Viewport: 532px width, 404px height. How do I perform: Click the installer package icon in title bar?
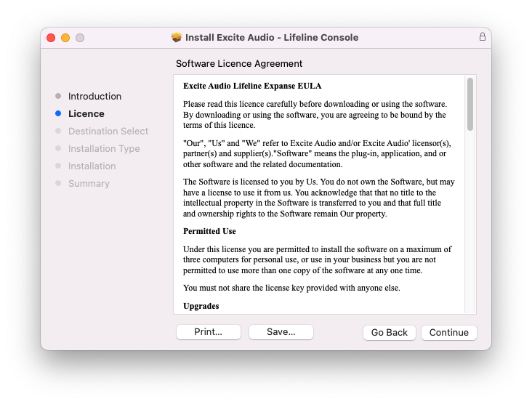[177, 37]
